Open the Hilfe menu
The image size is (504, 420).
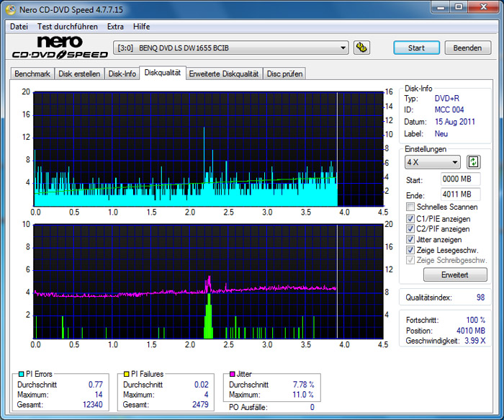(x=141, y=27)
